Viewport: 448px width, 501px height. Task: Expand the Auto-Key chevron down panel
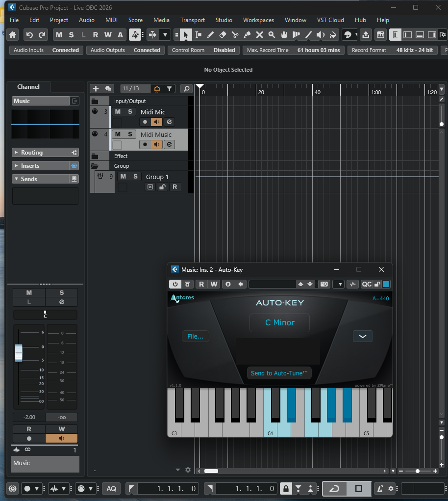(363, 336)
